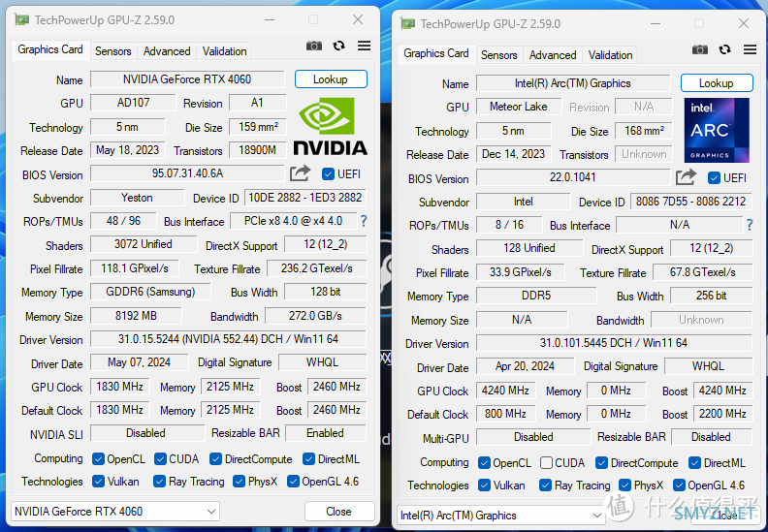The image size is (768, 532).
Task: Click the Intel(R) Arc(TM) Graphics name field
Action: [x=573, y=83]
